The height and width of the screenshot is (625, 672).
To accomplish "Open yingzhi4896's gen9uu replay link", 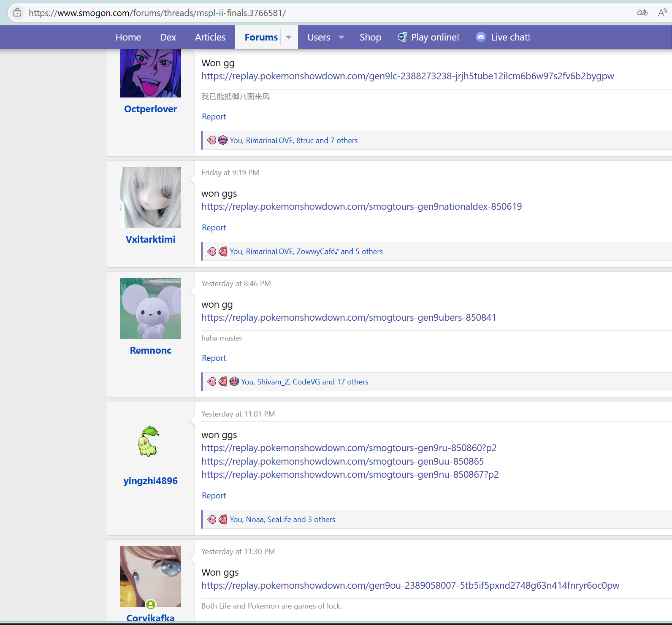I will tap(342, 461).
